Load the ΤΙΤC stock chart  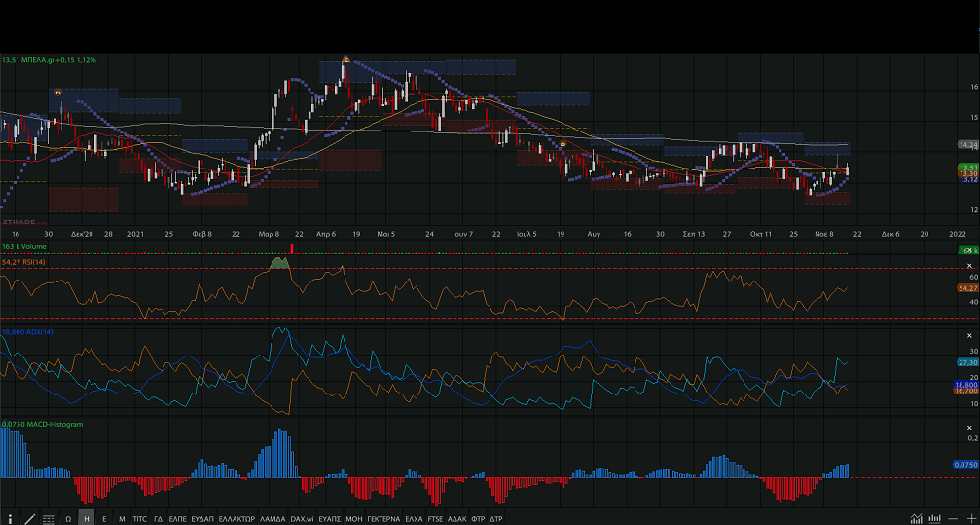coord(139,518)
